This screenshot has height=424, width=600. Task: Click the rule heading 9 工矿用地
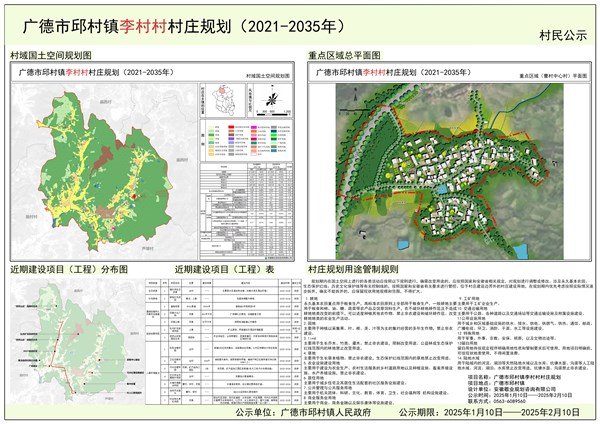(471, 298)
